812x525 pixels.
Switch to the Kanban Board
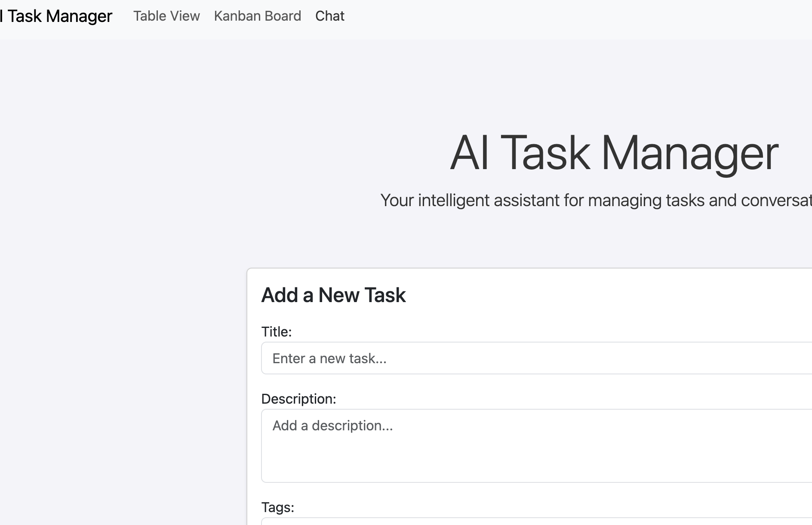(257, 16)
